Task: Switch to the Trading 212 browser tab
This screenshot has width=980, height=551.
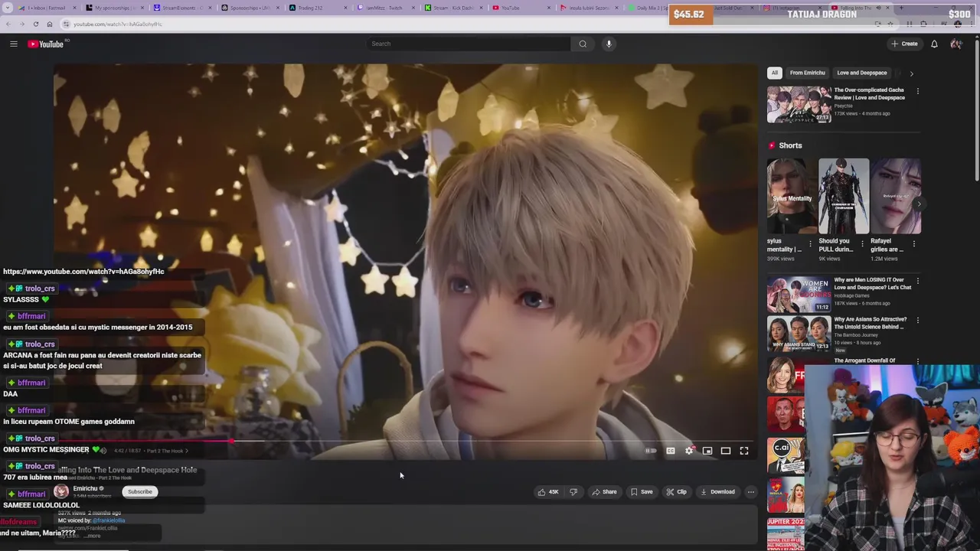Action: click(315, 8)
